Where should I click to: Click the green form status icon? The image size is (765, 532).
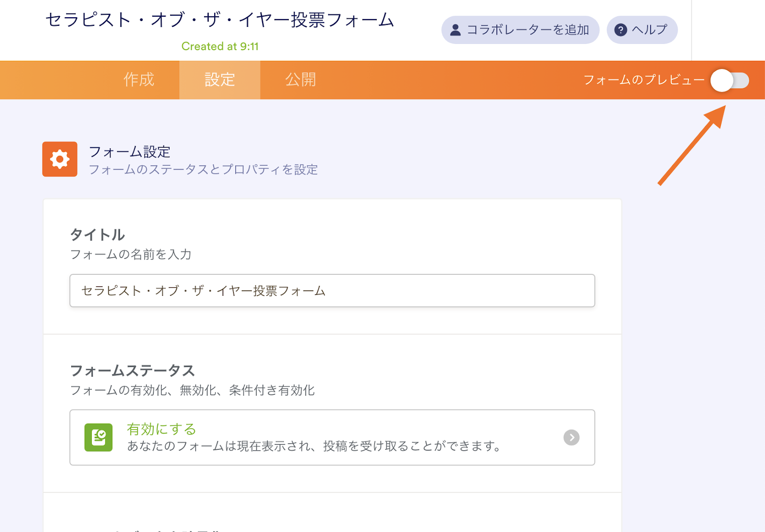[x=98, y=437]
